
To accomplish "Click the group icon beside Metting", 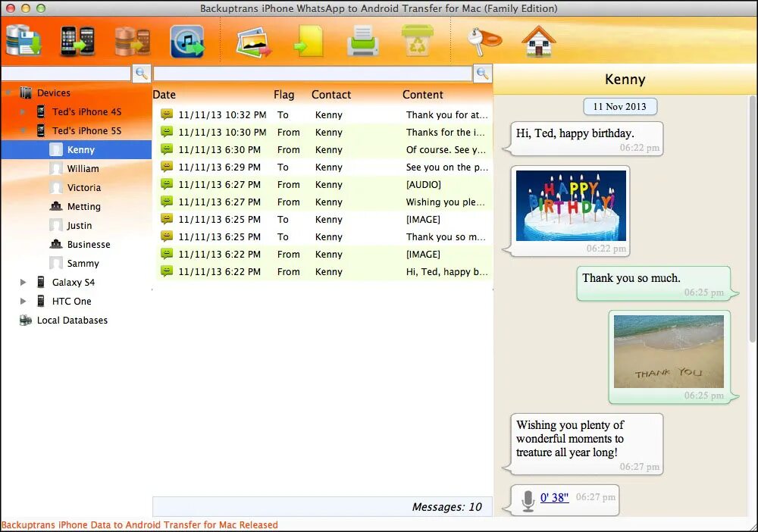I will 56,206.
